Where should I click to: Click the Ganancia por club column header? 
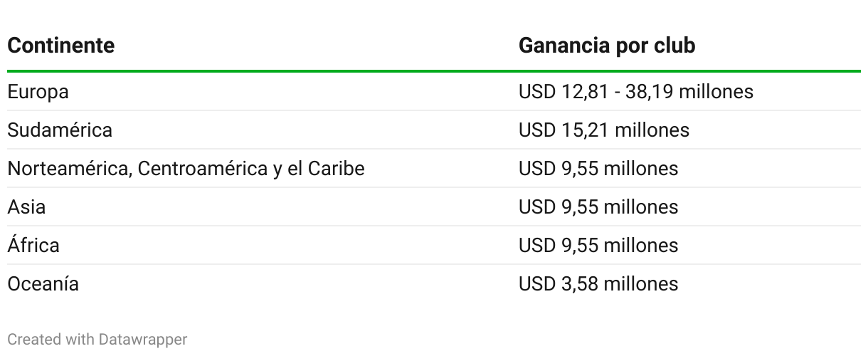pos(607,46)
